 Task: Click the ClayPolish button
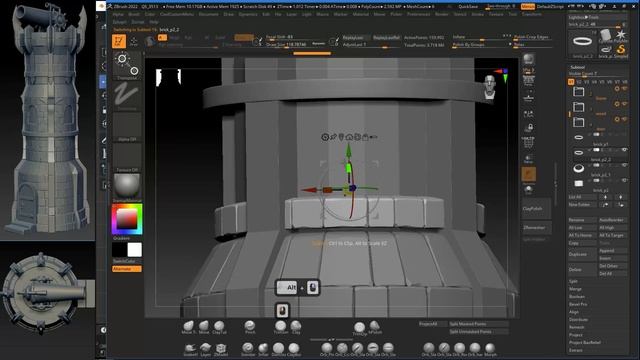point(537,209)
